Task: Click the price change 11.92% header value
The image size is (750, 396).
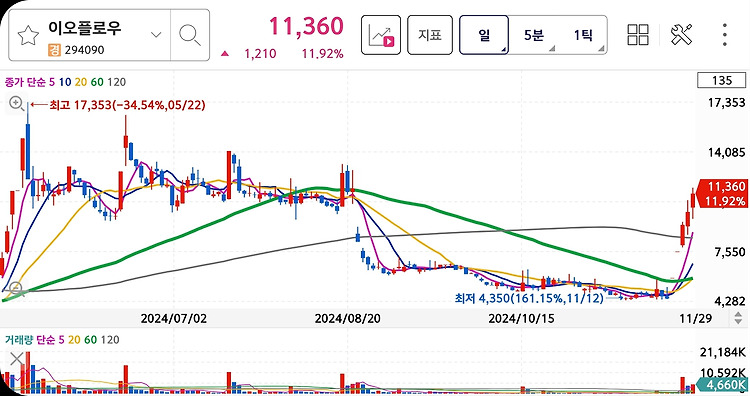Action: point(322,54)
